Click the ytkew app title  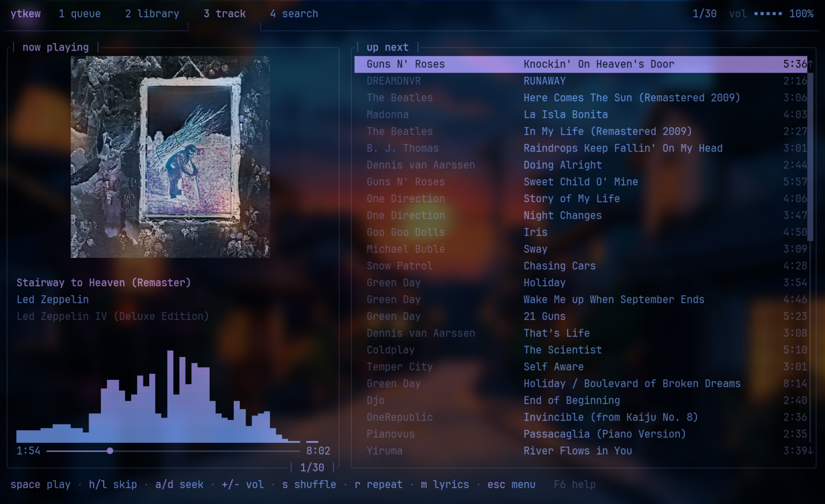click(x=25, y=14)
